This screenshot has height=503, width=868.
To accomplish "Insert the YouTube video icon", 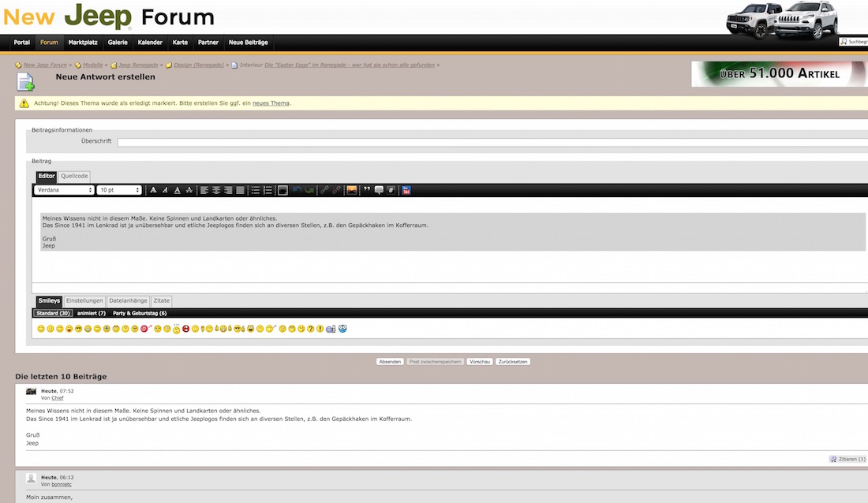I will click(406, 190).
